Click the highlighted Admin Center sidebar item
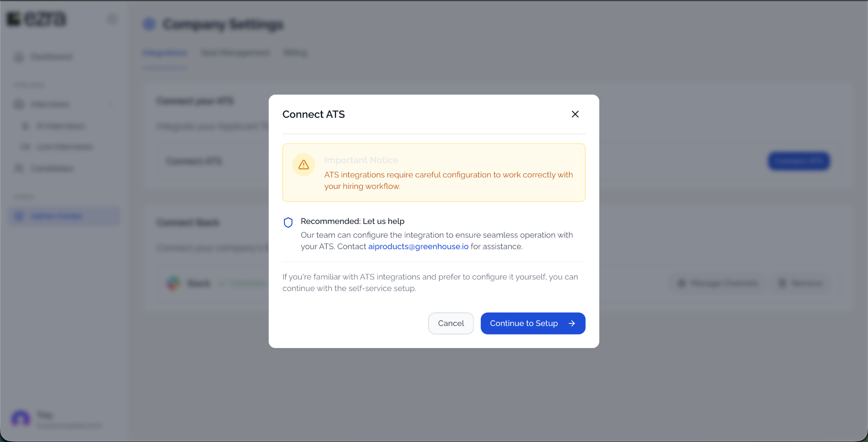The image size is (868, 442). (64, 216)
